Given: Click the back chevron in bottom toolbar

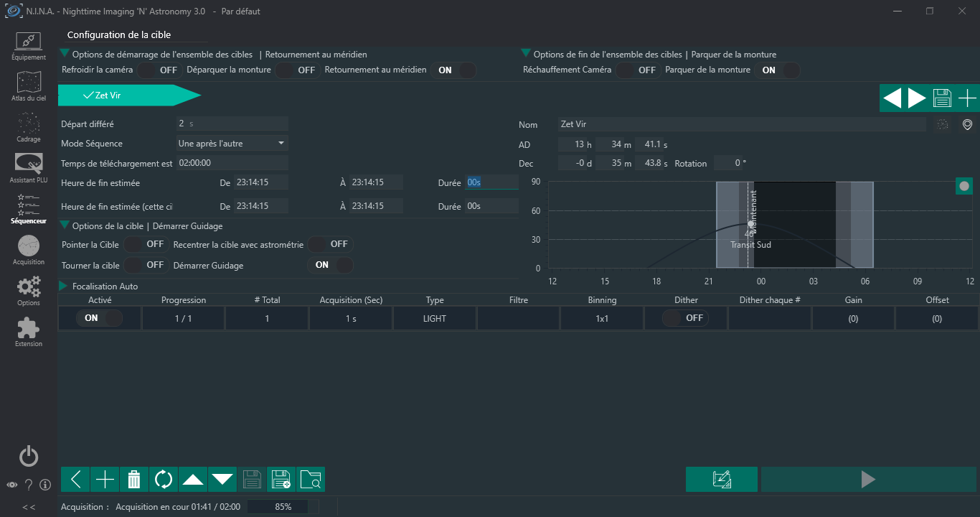Looking at the screenshot, I should (x=75, y=479).
